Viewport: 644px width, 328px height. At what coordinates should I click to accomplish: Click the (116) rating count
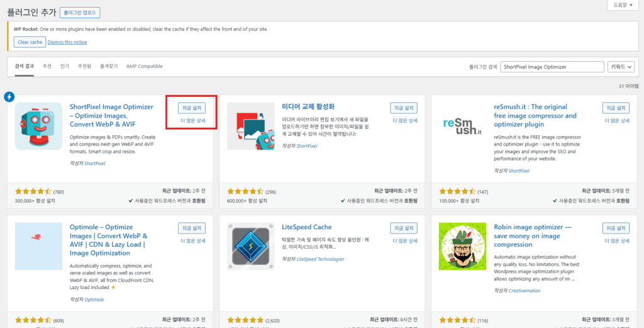pyautogui.click(x=482, y=320)
